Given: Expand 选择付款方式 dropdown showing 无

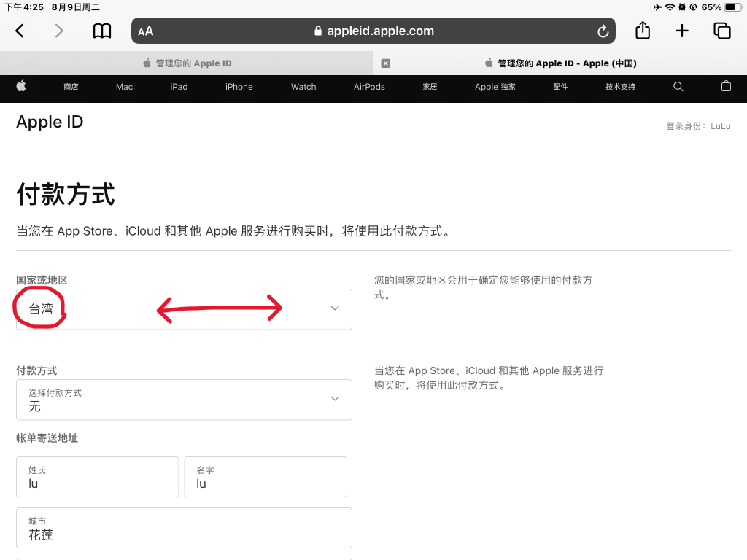Looking at the screenshot, I should 184,400.
